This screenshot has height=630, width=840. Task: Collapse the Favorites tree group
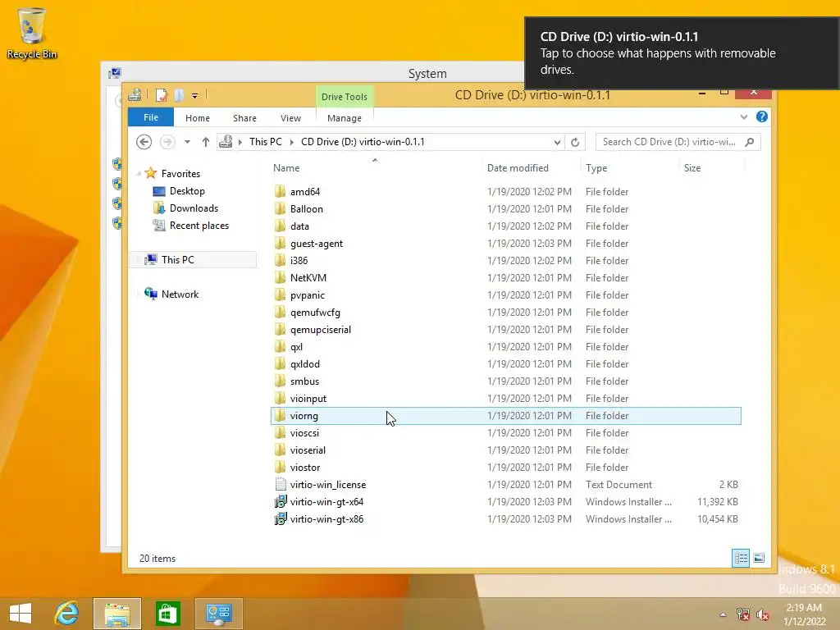click(x=139, y=174)
